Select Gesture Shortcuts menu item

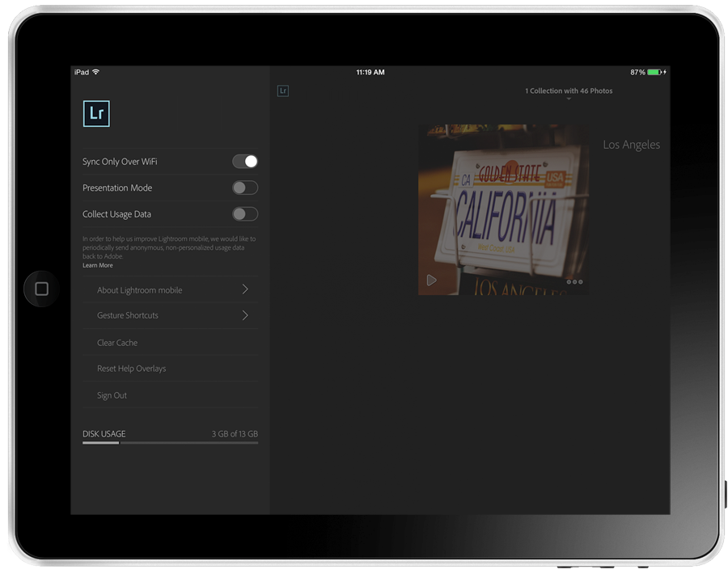(x=170, y=315)
